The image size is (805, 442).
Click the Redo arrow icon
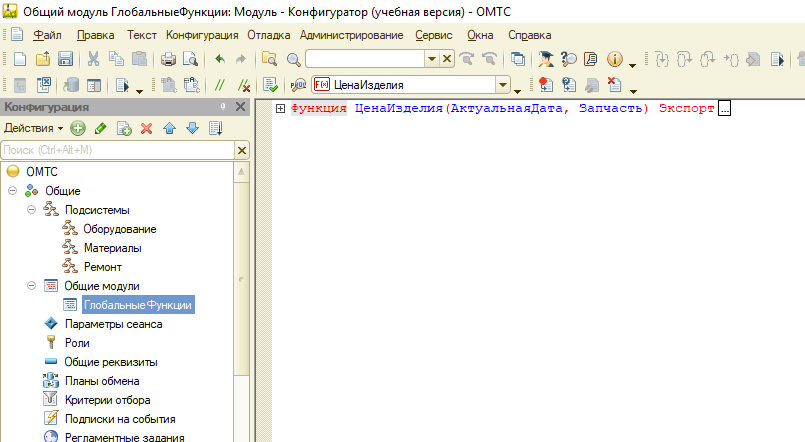tap(240, 59)
